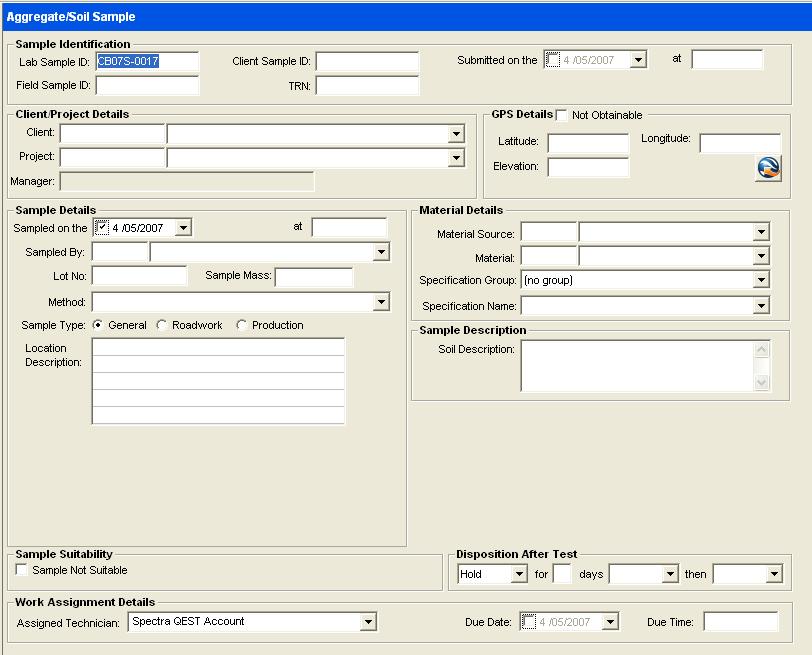This screenshot has width=812, height=655.
Task: Click the Lab Sample ID field
Action: (146, 61)
